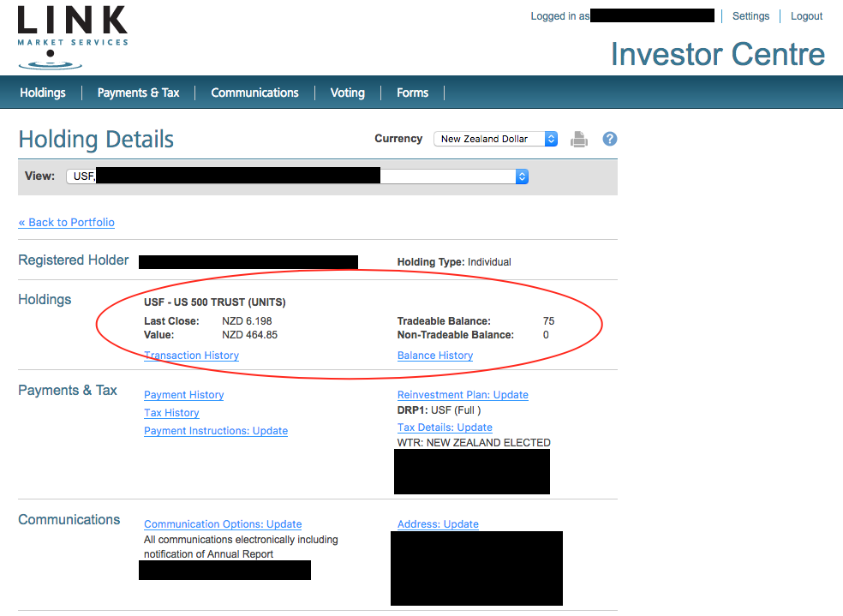The image size is (843, 616).
Task: Open the Payments & Tax menu
Action: (x=138, y=93)
